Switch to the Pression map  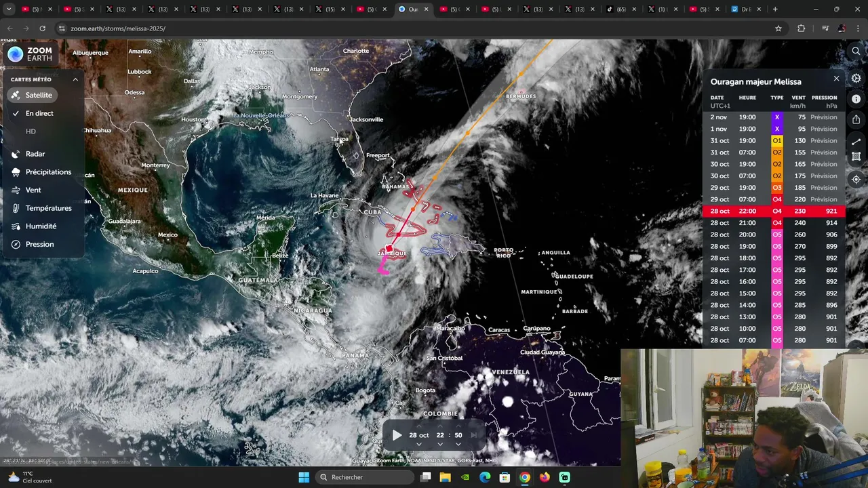coord(33,244)
